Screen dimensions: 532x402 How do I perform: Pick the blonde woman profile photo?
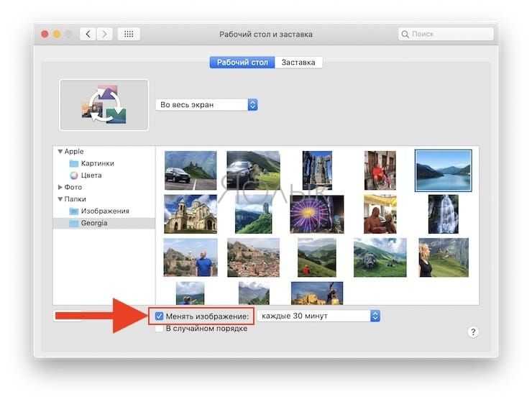pos(444,257)
